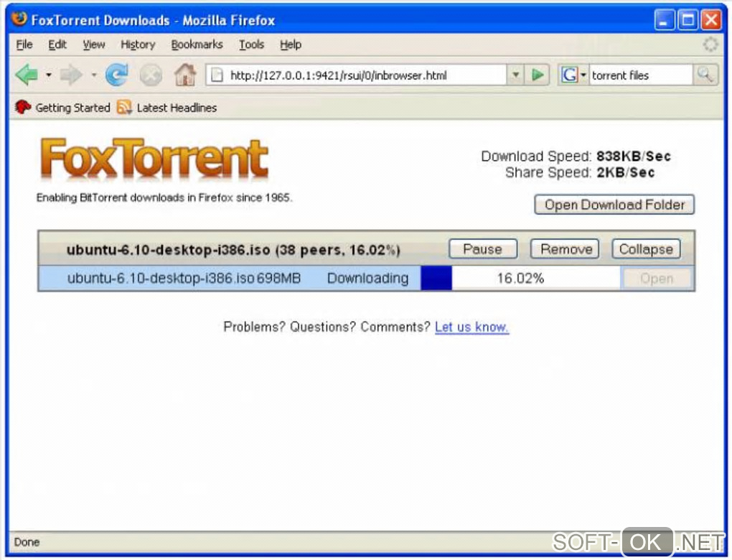Maximize the Firefox window
The width and height of the screenshot is (732, 560).
(x=688, y=20)
